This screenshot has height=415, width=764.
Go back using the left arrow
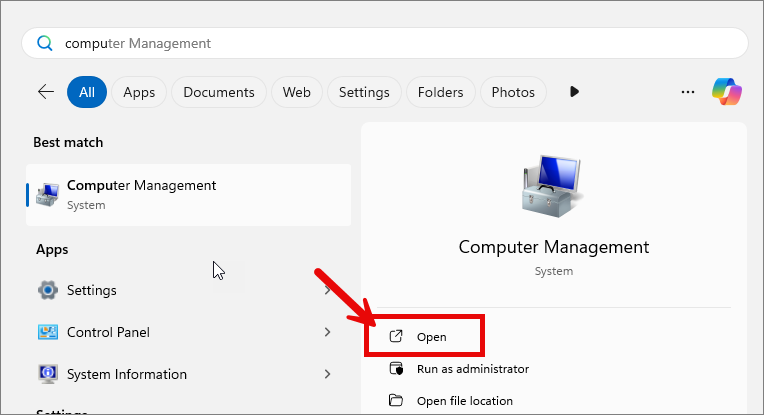(x=46, y=92)
